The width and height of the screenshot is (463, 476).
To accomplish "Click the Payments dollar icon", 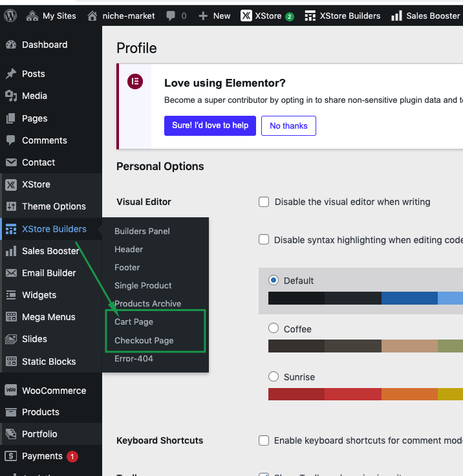I will [x=11, y=456].
